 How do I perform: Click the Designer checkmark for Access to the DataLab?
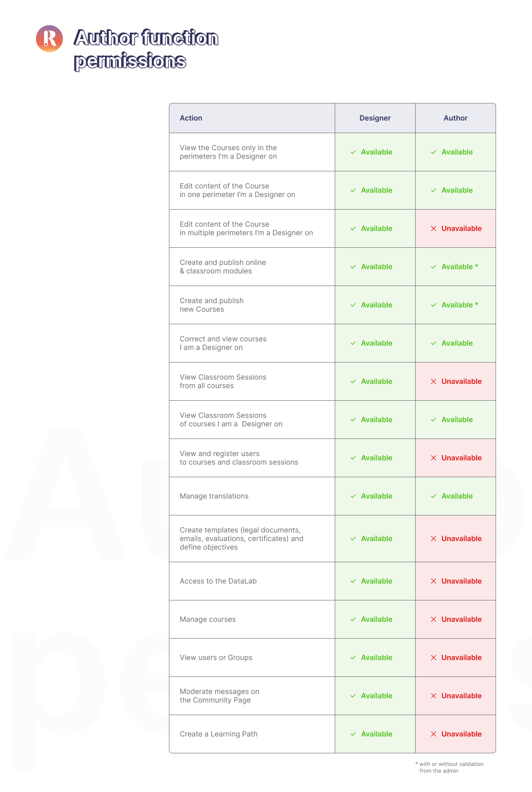click(353, 581)
